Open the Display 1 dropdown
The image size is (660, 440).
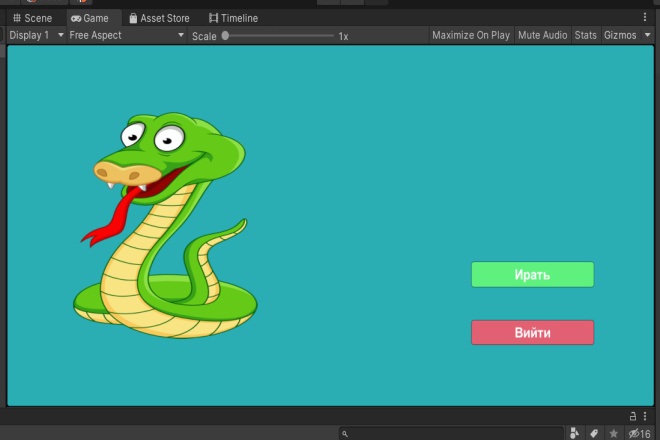[x=36, y=35]
